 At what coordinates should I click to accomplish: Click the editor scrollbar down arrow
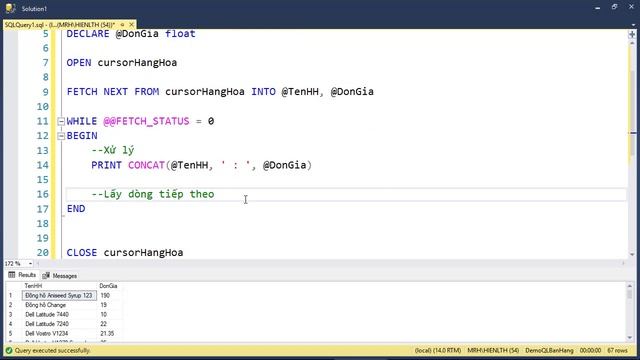coord(632,254)
